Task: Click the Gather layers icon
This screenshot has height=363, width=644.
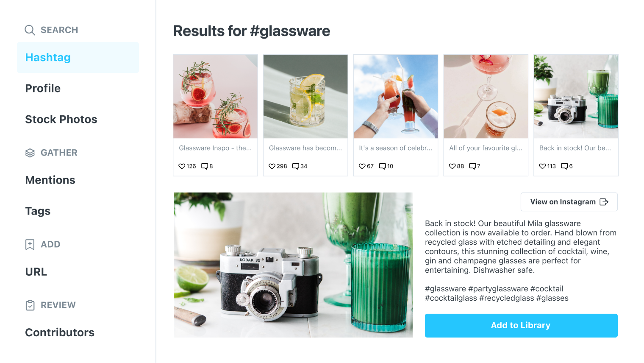Action: tap(30, 153)
